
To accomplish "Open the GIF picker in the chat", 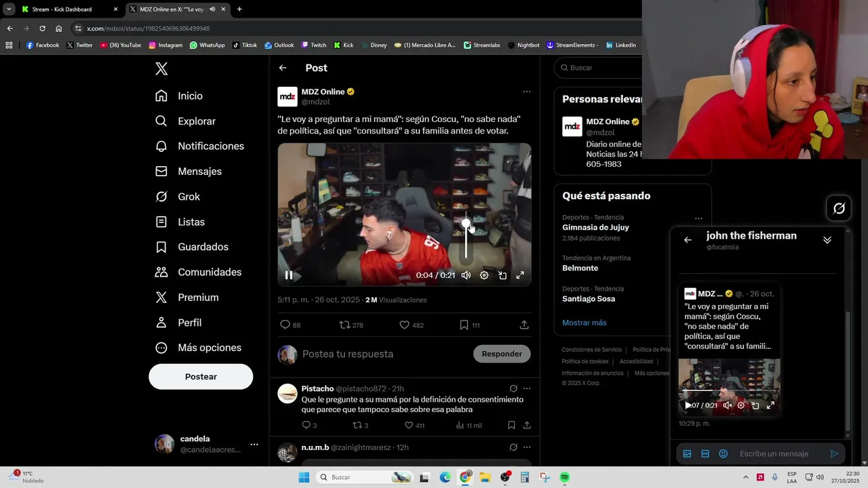I will [x=705, y=453].
